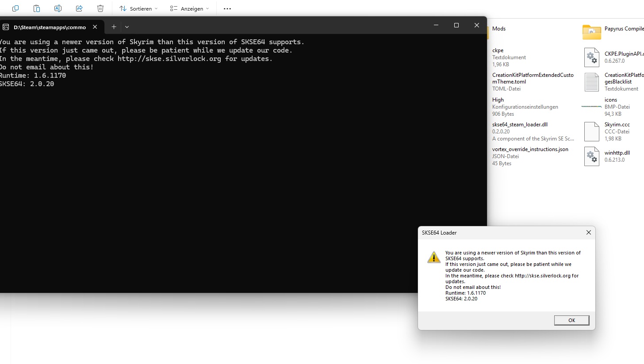Screen dimensions: 644x364
Task: Select the terminal tab D:\Steam\steamapps
Action: (50, 27)
